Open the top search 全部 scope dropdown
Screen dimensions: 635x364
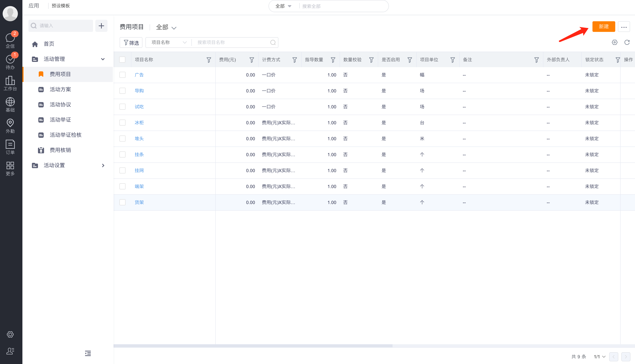pyautogui.click(x=283, y=6)
